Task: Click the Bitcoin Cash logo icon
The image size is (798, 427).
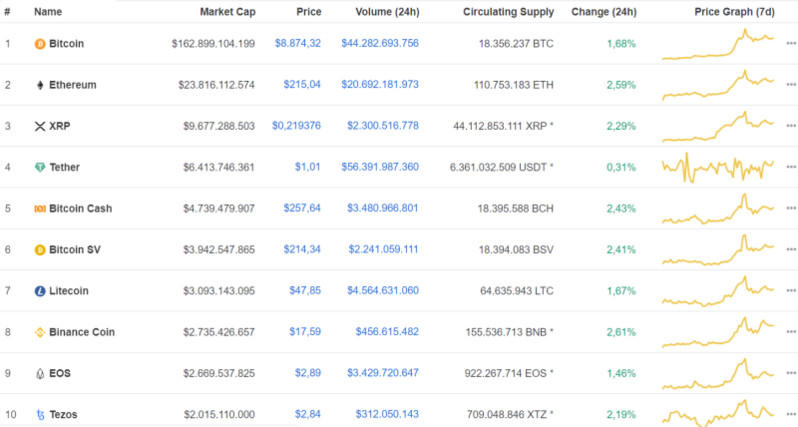Action: [40, 208]
